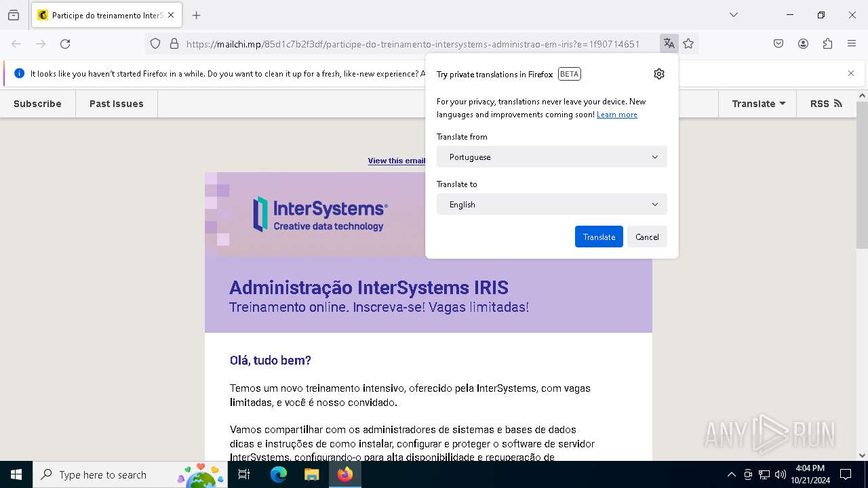Open the volume tray icon
The width and height of the screenshot is (868, 488).
tap(781, 474)
